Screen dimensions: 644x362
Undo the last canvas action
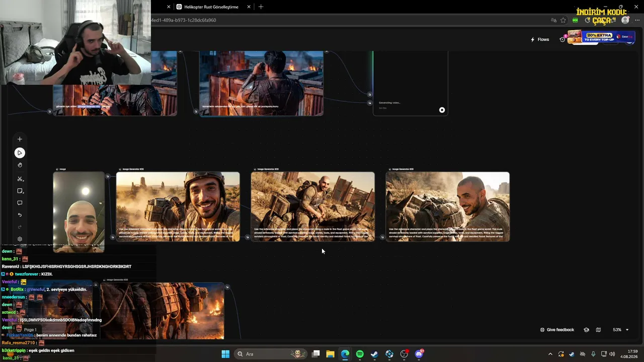pos(20,215)
